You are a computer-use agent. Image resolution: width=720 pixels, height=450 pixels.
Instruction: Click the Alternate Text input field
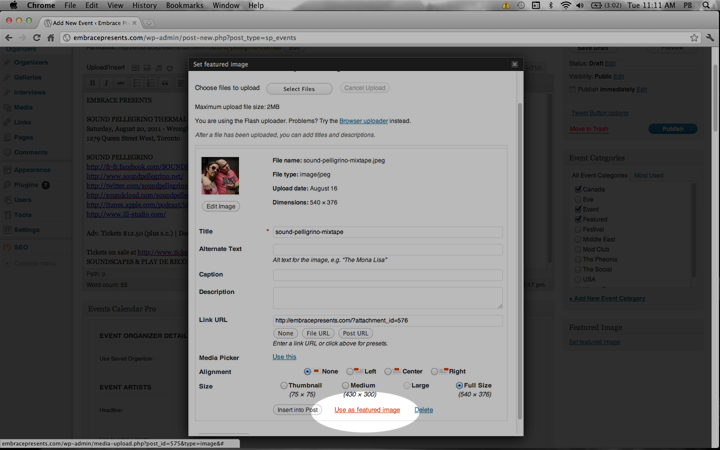pos(387,248)
